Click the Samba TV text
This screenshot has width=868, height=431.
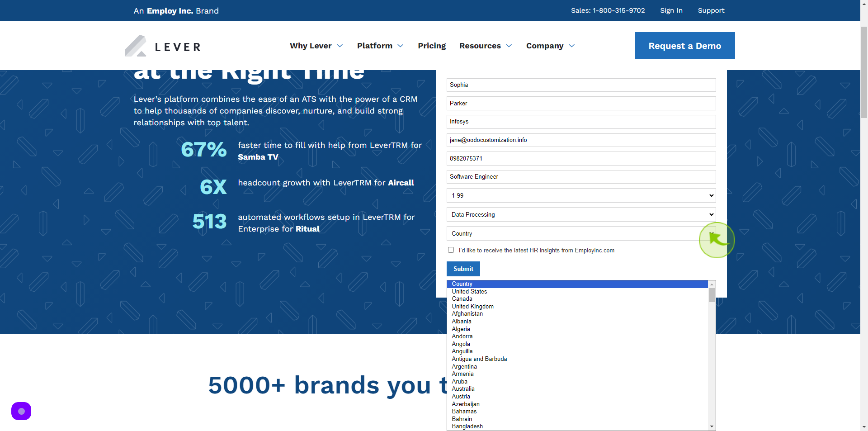[258, 157]
